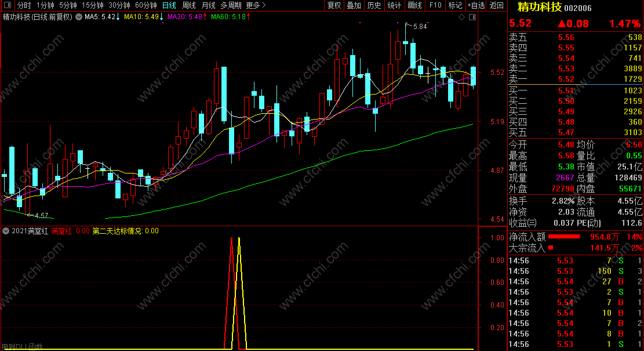This screenshot has height=351, width=644.
Task: Toggle the right info panel icon
Action: tap(472, 17)
